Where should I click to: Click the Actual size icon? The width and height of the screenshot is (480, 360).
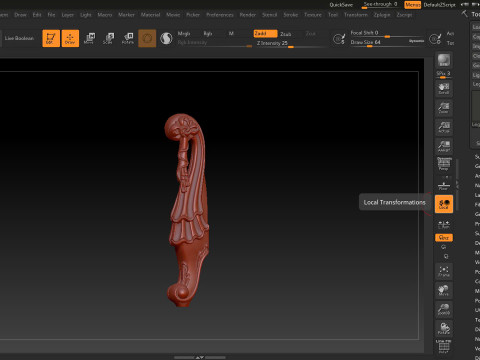click(444, 127)
